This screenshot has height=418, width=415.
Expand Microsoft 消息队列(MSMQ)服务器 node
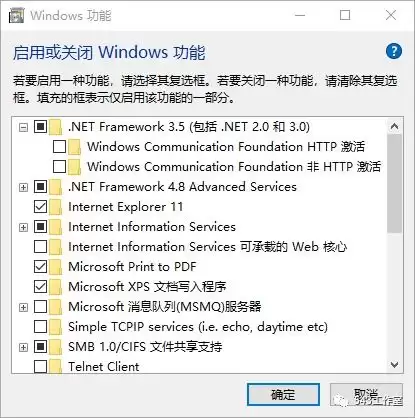pos(23,307)
